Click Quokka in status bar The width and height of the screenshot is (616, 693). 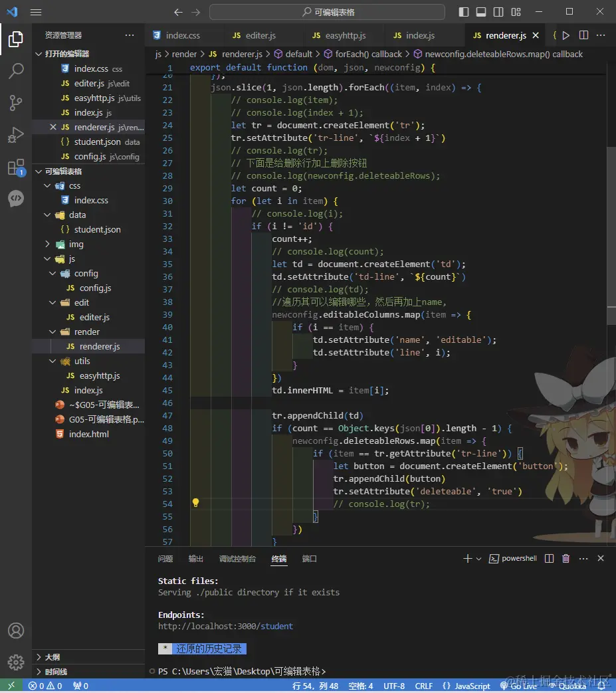click(x=568, y=686)
